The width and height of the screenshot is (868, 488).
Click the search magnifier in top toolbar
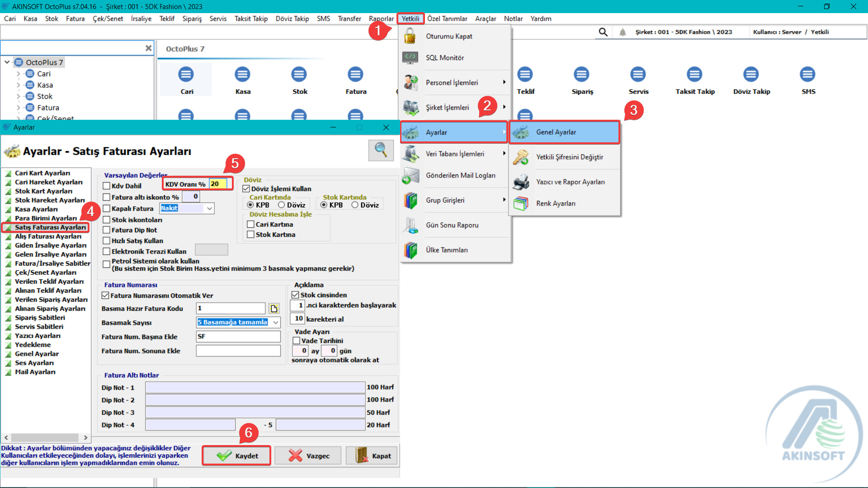pos(603,32)
